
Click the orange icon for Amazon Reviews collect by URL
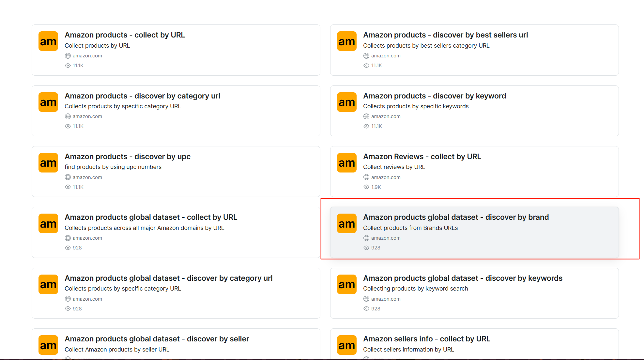346,163
